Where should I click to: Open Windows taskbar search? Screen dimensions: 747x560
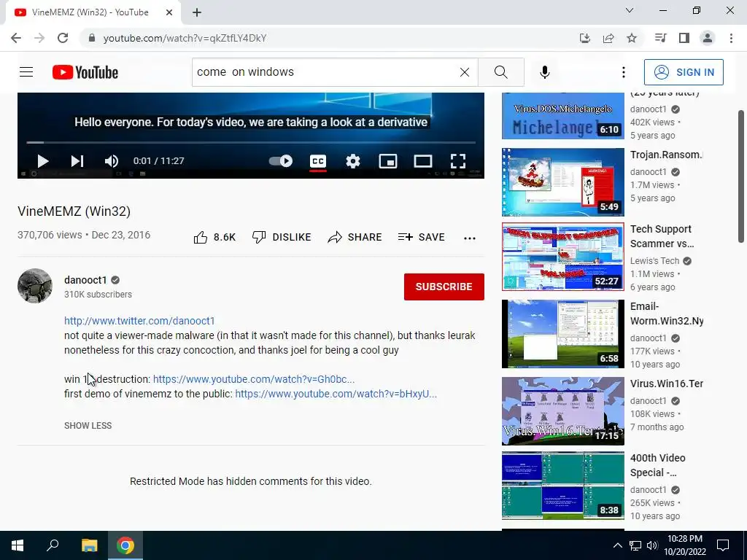[x=53, y=545]
